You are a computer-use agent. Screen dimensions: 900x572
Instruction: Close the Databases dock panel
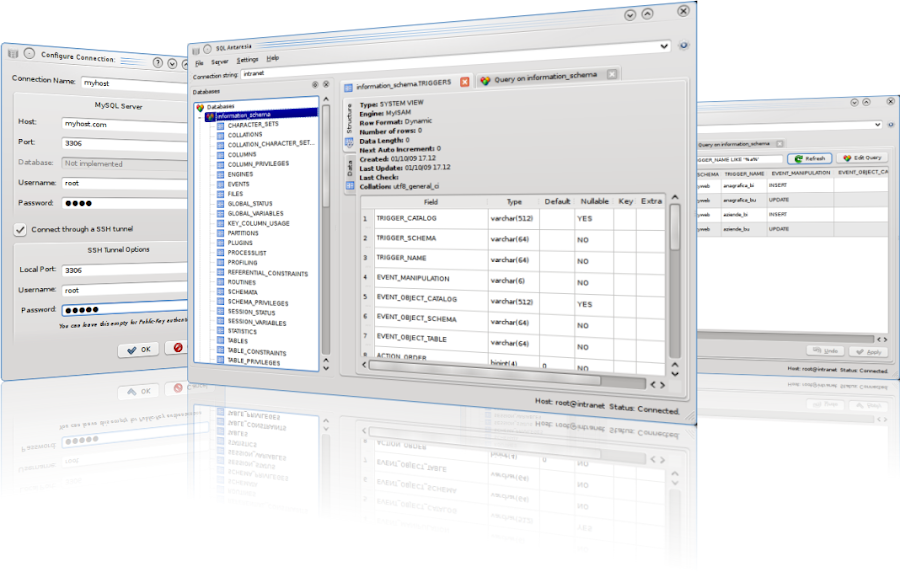pos(326,84)
